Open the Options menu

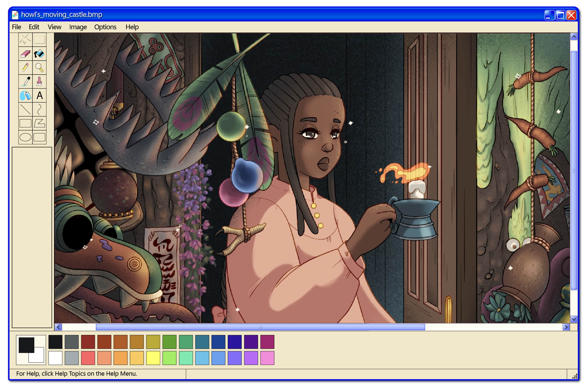coord(105,27)
